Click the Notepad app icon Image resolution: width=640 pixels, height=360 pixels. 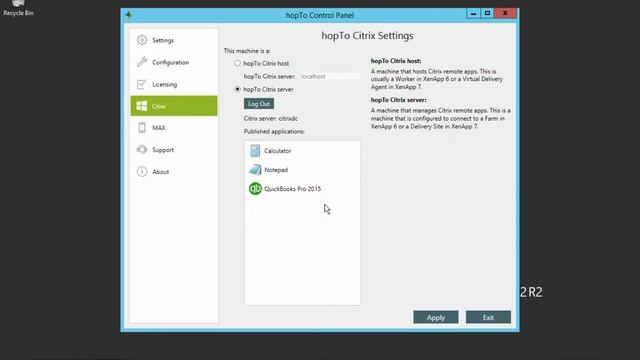[255, 169]
